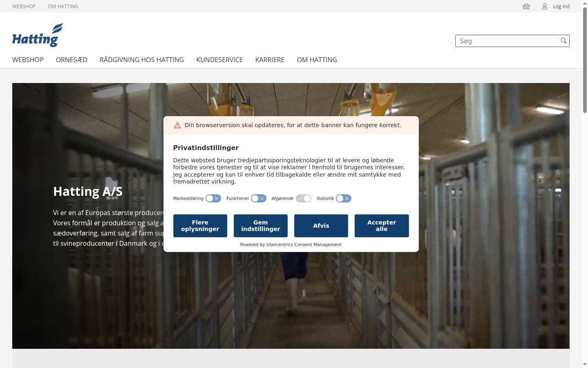Toggle the Afgørende consent switch
The width and height of the screenshot is (588, 368).
click(303, 198)
